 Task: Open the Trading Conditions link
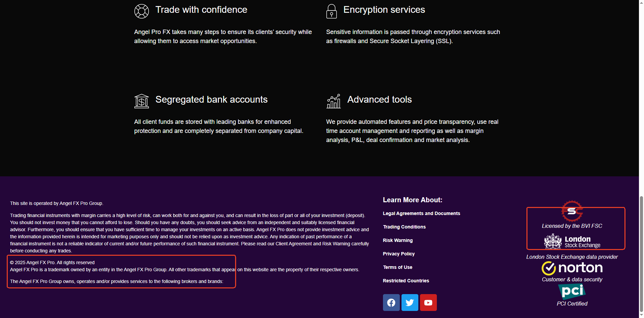pos(404,227)
